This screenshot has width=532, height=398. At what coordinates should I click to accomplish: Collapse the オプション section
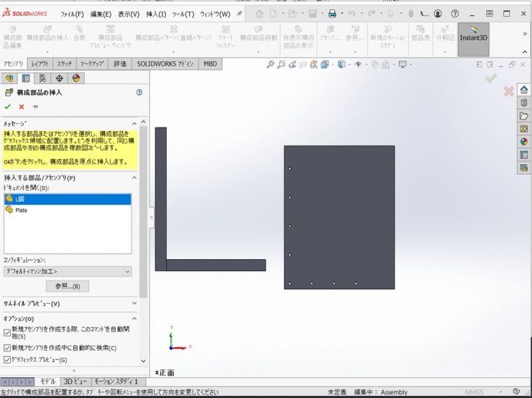[134, 318]
